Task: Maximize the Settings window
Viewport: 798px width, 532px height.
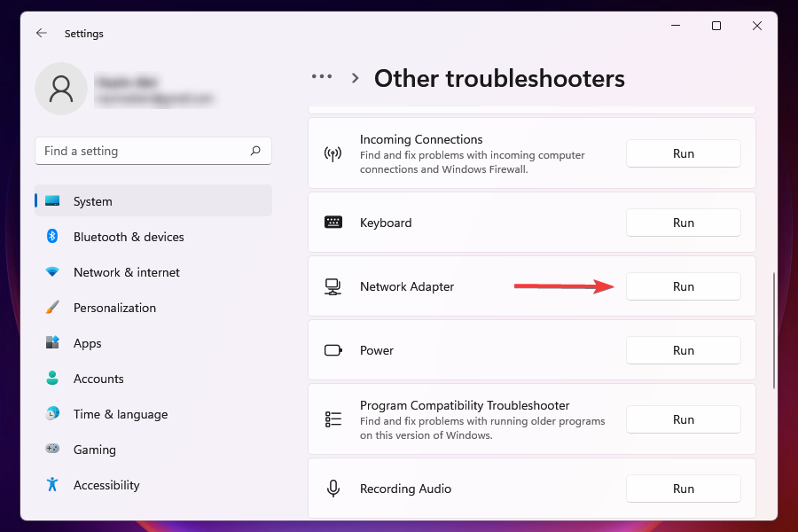Action: pos(716,26)
